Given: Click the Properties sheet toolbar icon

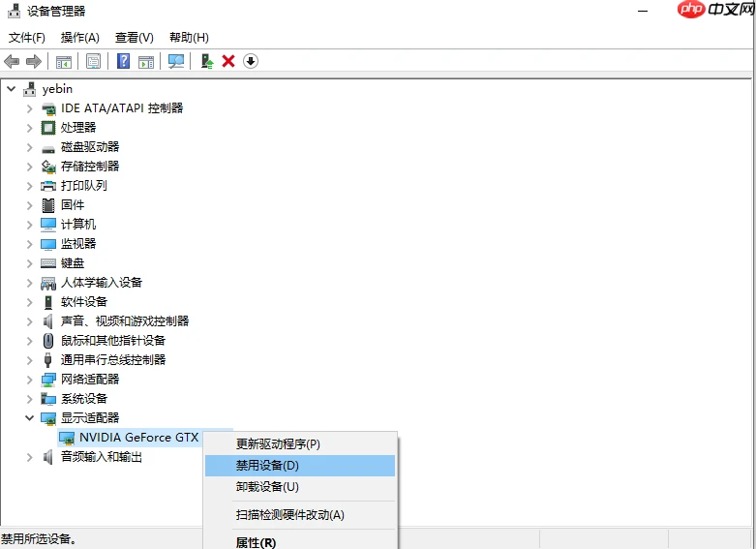Looking at the screenshot, I should click(93, 61).
